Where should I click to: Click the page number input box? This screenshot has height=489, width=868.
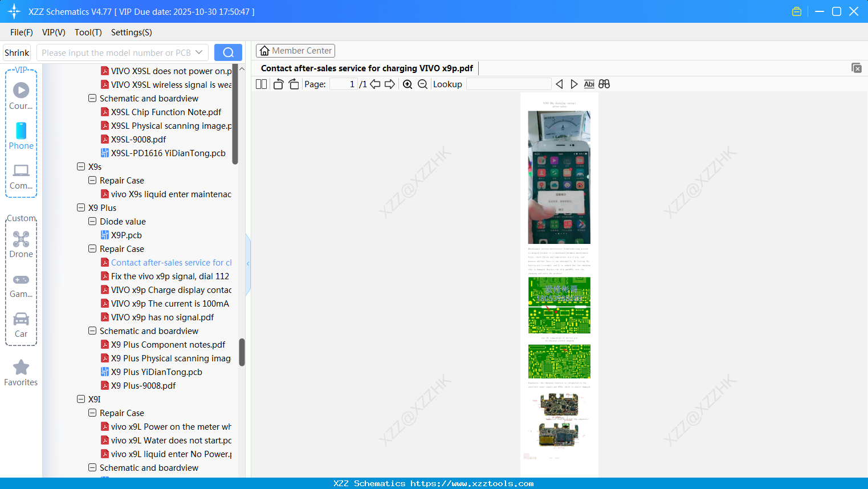[x=344, y=84]
